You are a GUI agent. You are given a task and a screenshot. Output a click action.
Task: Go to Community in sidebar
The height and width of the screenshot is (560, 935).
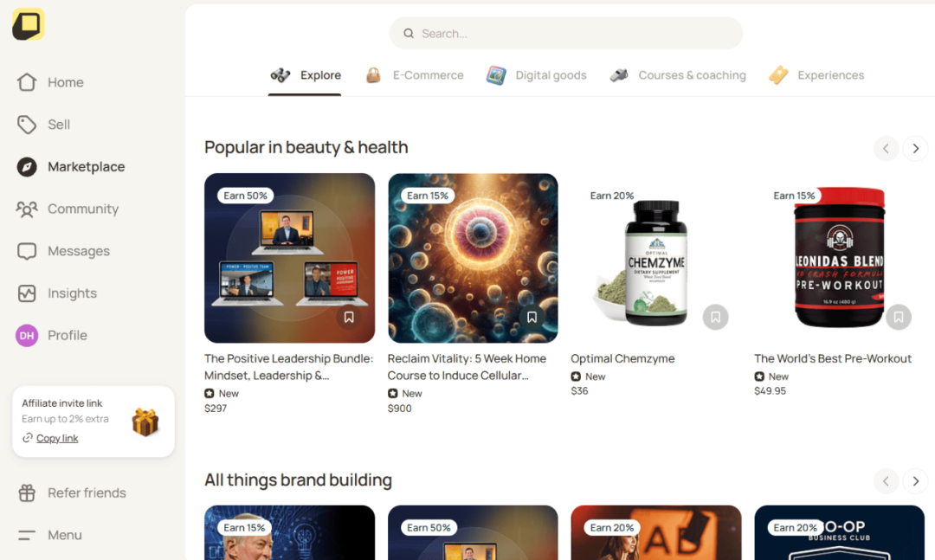[68, 209]
